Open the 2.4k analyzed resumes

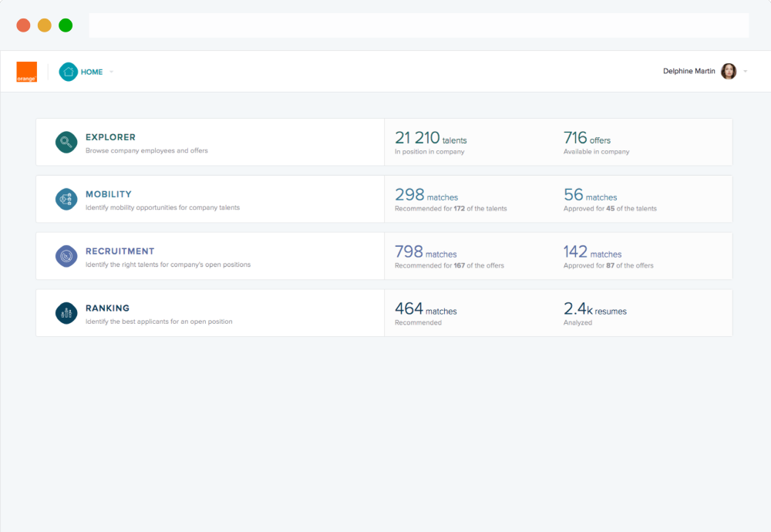point(594,310)
